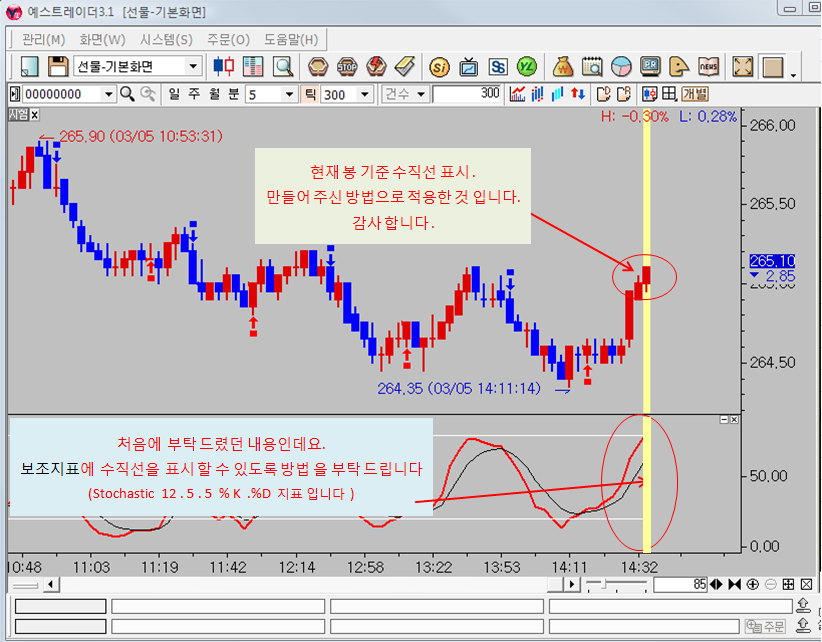
Task: Open the NEWS book icon
Action: (x=708, y=67)
